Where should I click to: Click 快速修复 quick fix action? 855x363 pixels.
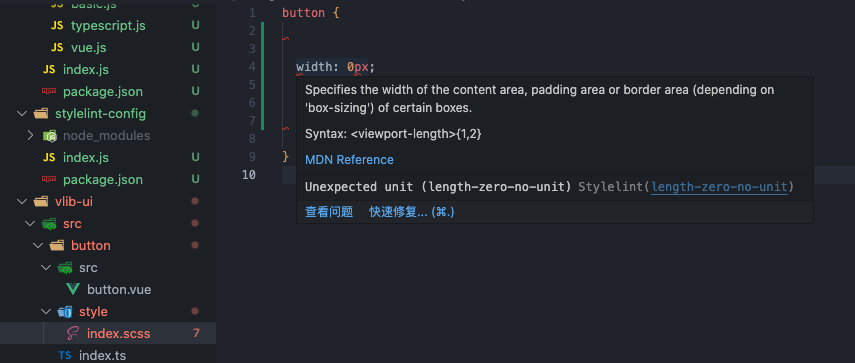pos(412,212)
